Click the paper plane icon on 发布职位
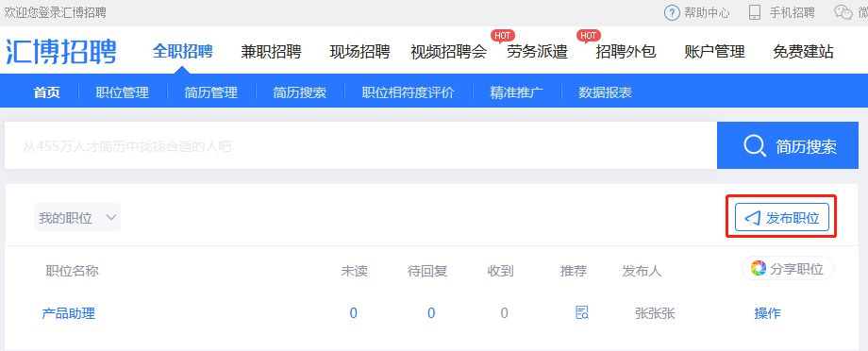This screenshot has width=868, height=351. click(752, 219)
